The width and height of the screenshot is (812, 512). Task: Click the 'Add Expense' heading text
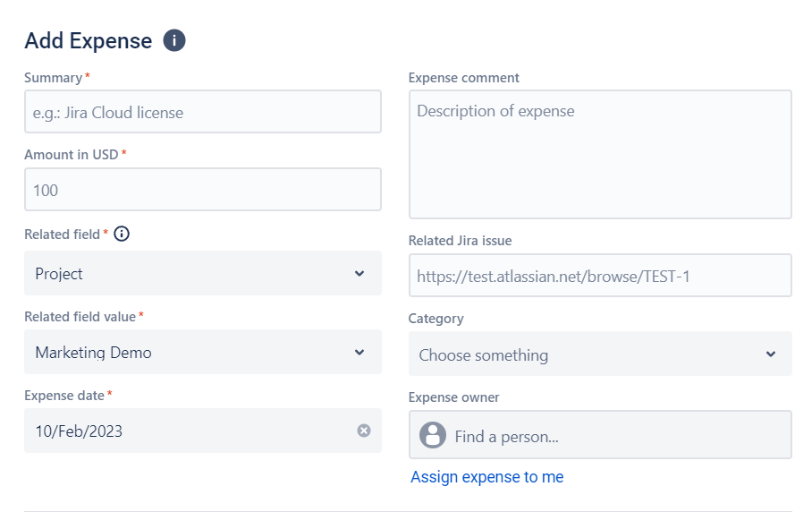tap(89, 41)
